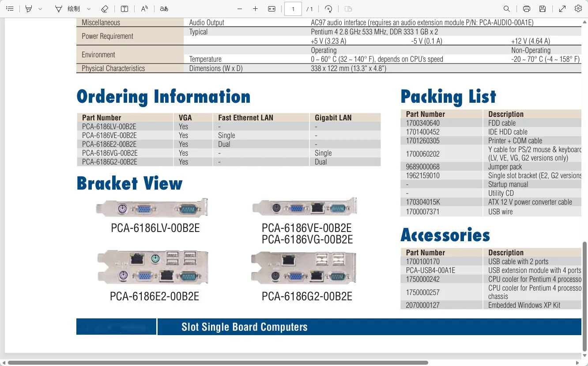Print the PDF document
Screen dimensions: 588x366
[527, 9]
